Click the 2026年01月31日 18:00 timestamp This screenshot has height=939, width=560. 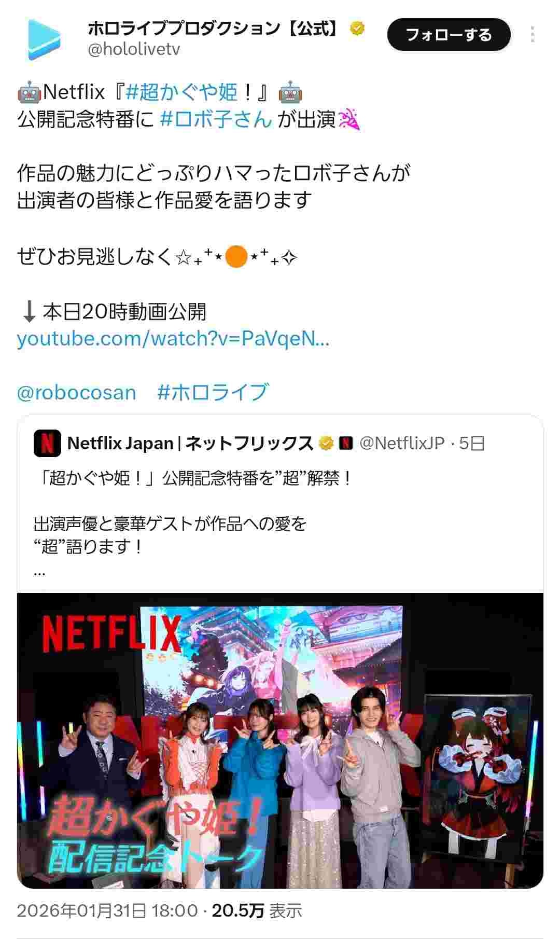click(x=107, y=910)
